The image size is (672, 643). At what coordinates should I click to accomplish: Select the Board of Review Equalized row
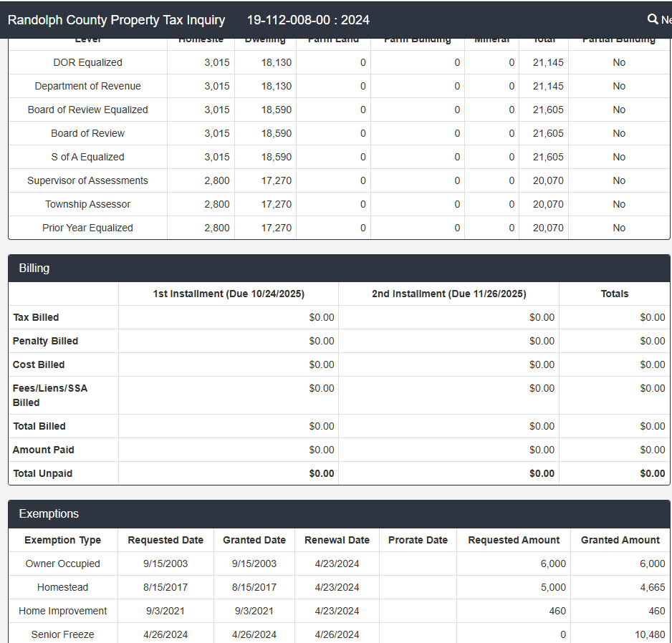click(87, 110)
